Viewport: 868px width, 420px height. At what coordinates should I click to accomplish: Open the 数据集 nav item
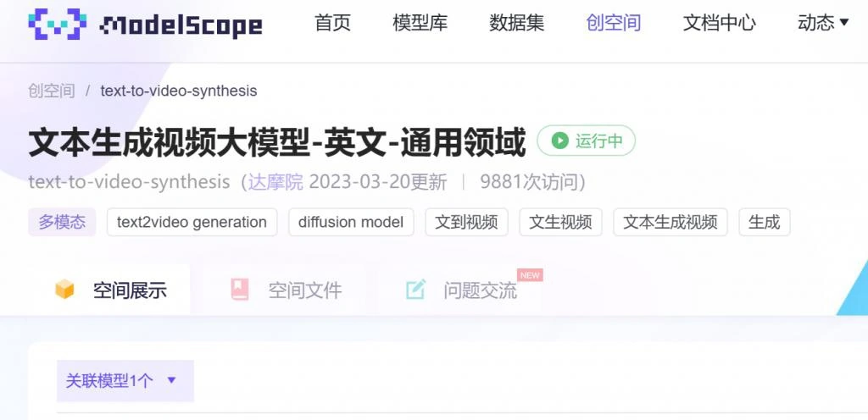tap(516, 23)
